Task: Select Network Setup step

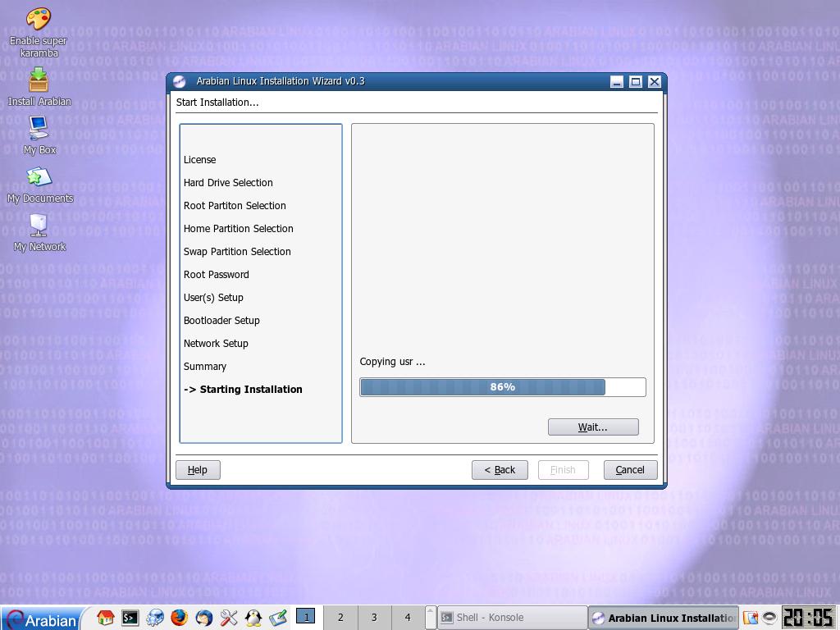Action: [x=216, y=344]
